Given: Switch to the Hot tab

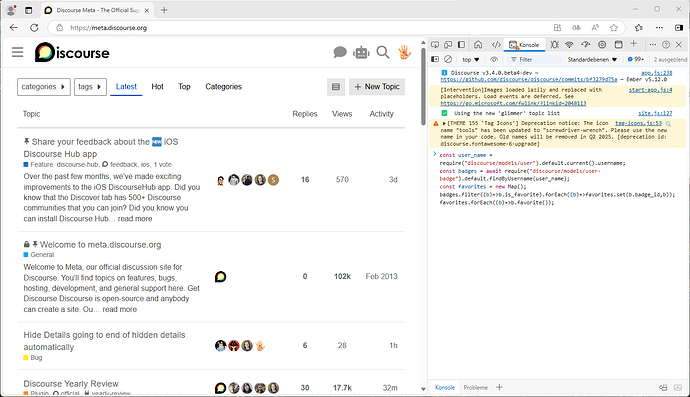Looking at the screenshot, I should (158, 87).
